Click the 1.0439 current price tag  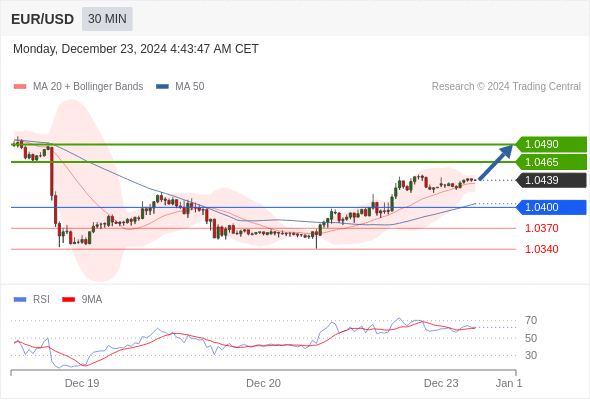pyautogui.click(x=551, y=180)
